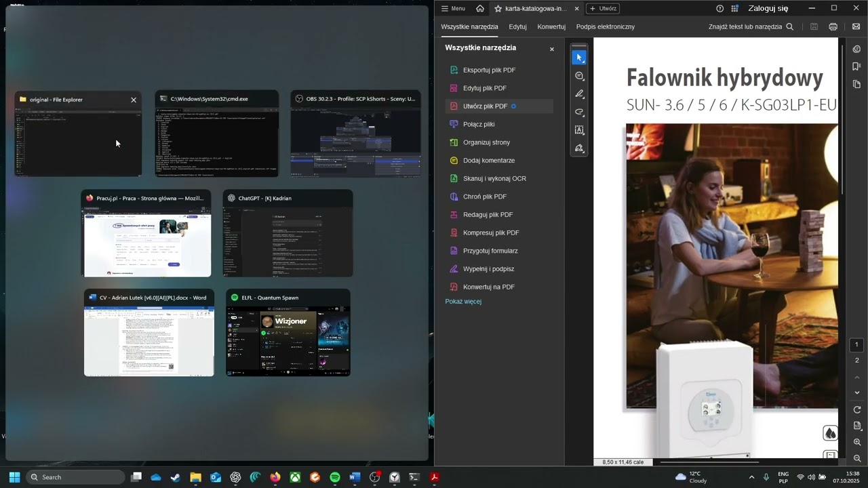Click the Acrobat home icon

pyautogui.click(x=480, y=8)
